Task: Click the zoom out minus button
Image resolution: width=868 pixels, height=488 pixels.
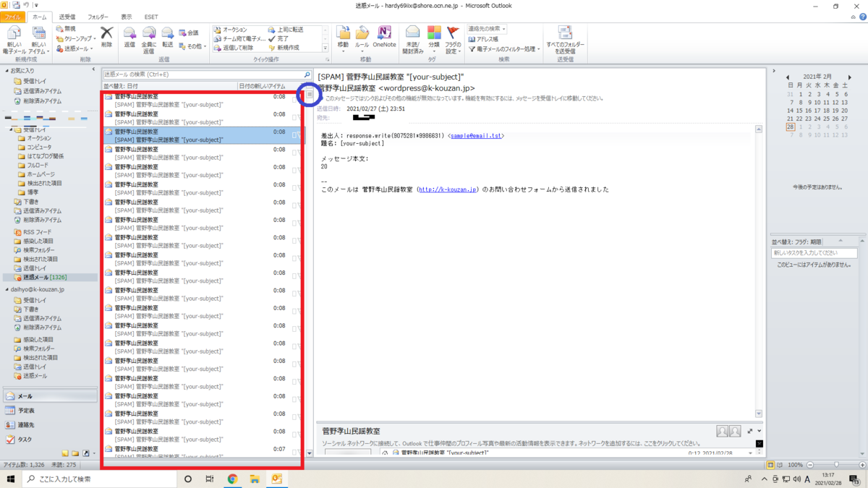Action: 810,465
